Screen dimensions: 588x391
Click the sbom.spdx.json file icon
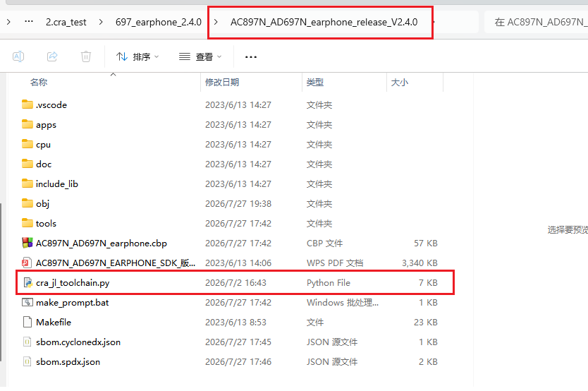click(x=27, y=362)
